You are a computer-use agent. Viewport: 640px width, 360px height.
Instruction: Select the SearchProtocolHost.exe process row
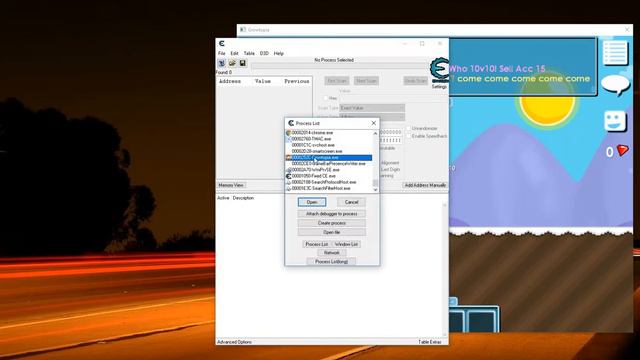pyautogui.click(x=329, y=182)
